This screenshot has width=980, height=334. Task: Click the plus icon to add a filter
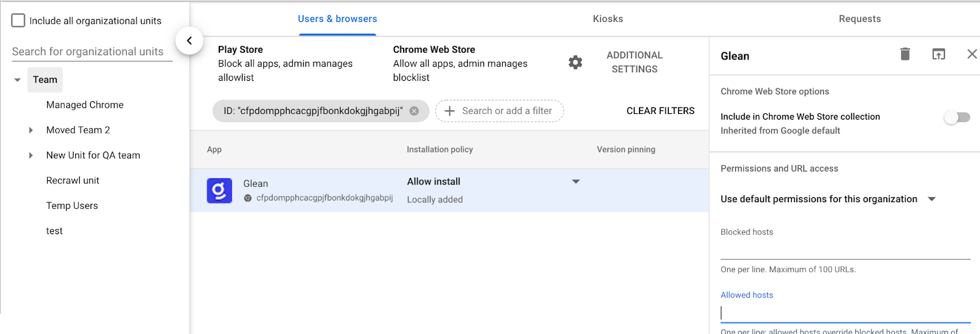450,111
